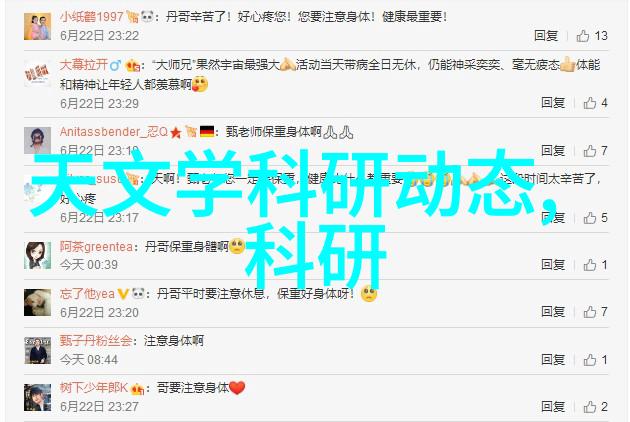This screenshot has width=630, height=422.
Task: Click 回复 on 大幕拉开's comment
Action: click(x=553, y=103)
